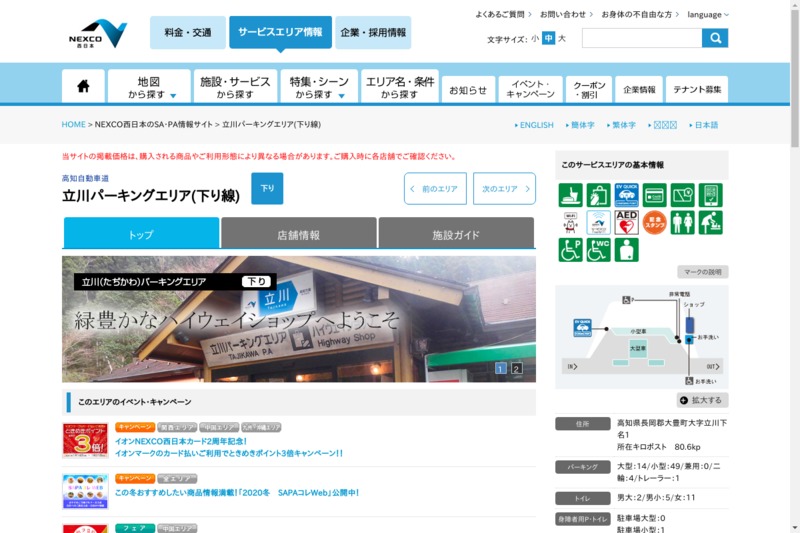
Task: Open the language dropdown
Action: tap(708, 15)
